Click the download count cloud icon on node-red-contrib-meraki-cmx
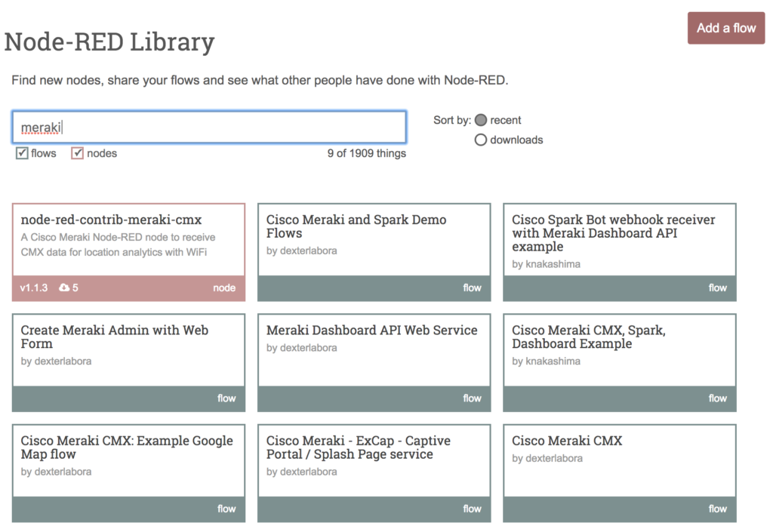 pyautogui.click(x=64, y=288)
